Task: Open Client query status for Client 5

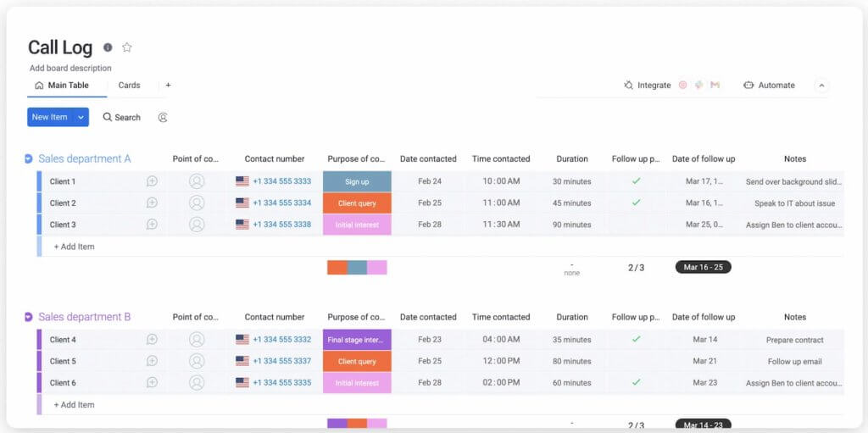Action: coord(357,362)
